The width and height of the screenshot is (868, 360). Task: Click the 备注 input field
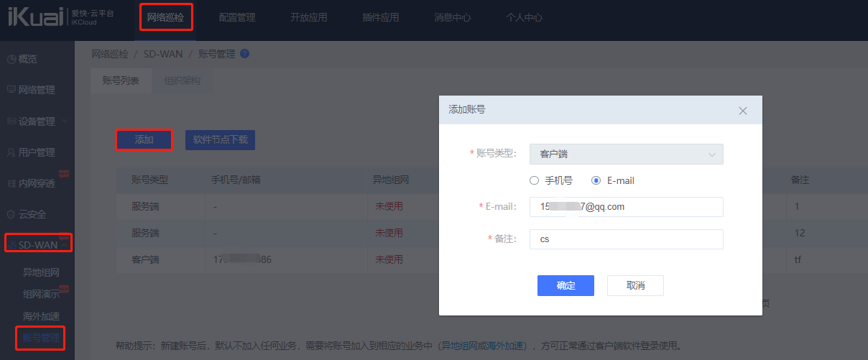pyautogui.click(x=626, y=239)
